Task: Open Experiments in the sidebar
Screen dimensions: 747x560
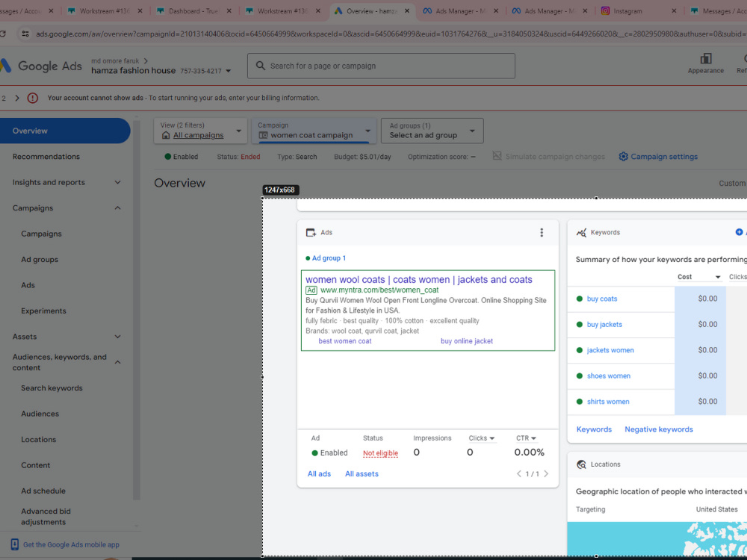Action: click(43, 311)
